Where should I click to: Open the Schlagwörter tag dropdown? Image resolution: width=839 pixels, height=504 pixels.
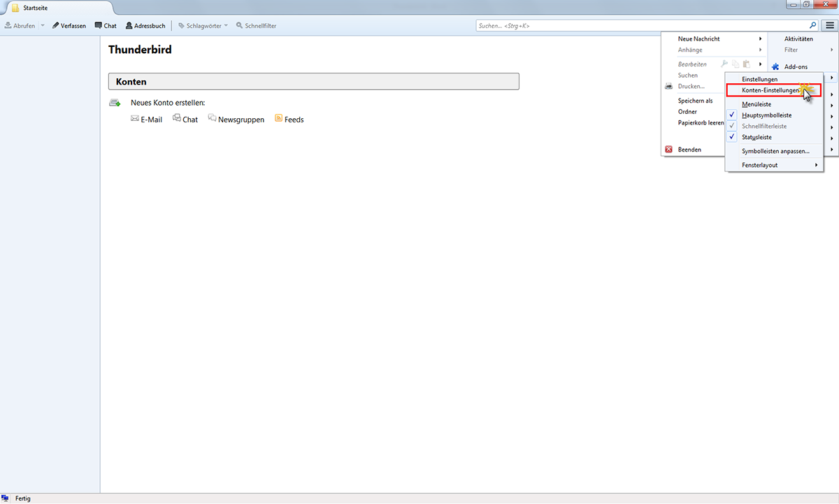(203, 26)
